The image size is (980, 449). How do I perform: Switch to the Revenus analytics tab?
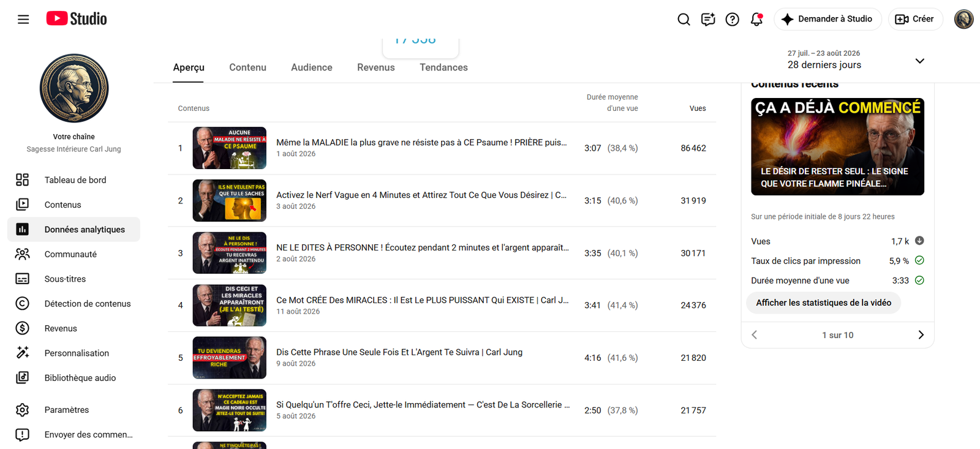click(x=376, y=67)
